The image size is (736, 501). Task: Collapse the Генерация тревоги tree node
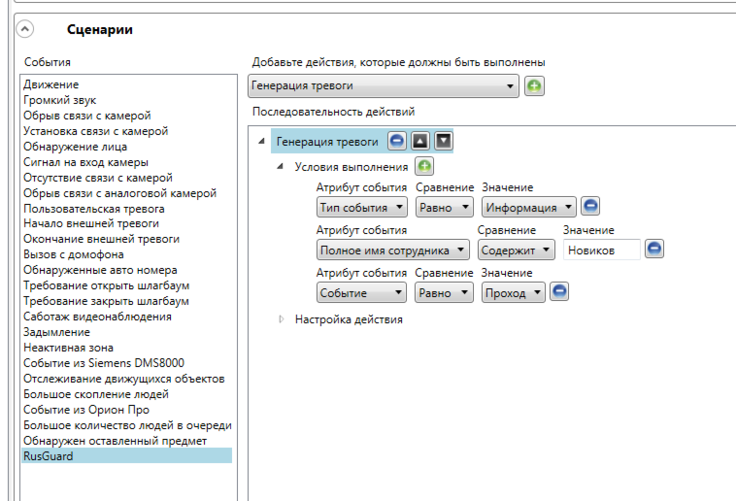point(261,141)
